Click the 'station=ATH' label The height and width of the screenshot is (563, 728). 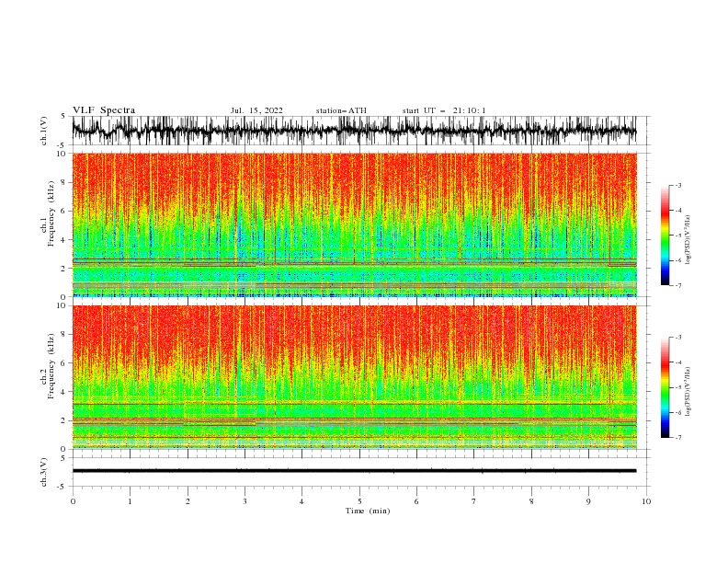(341, 110)
